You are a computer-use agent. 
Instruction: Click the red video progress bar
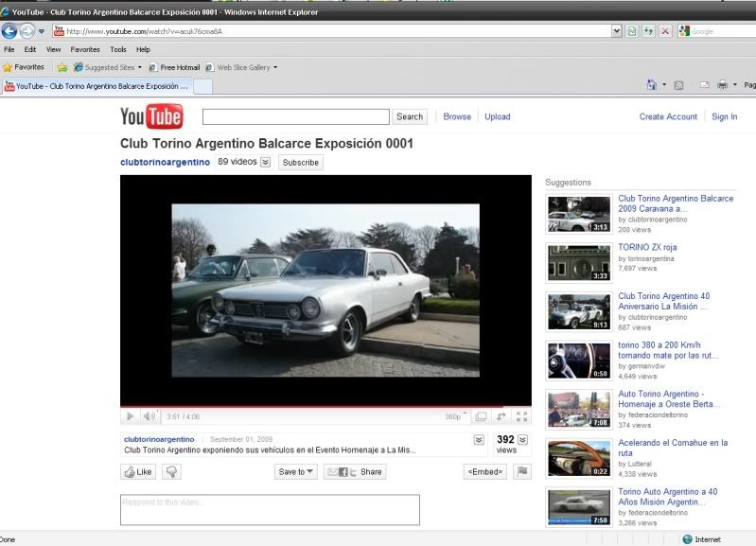325,407
